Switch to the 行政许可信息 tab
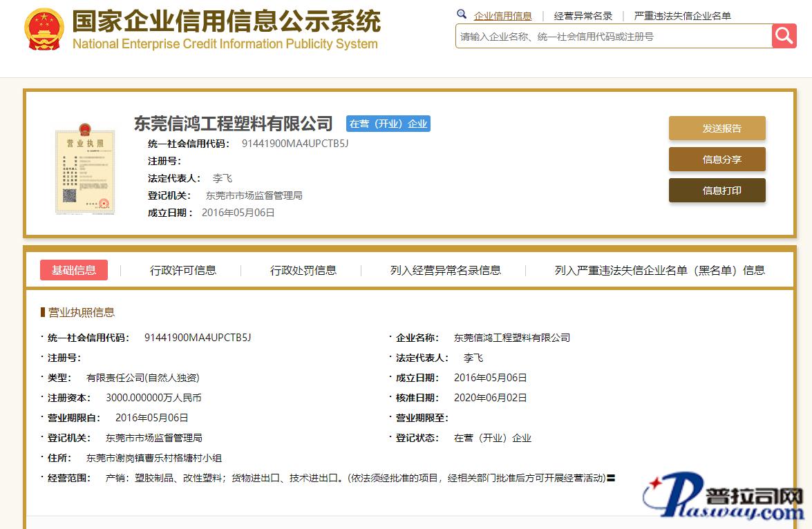Screen dimensions: 812x529 [183, 271]
